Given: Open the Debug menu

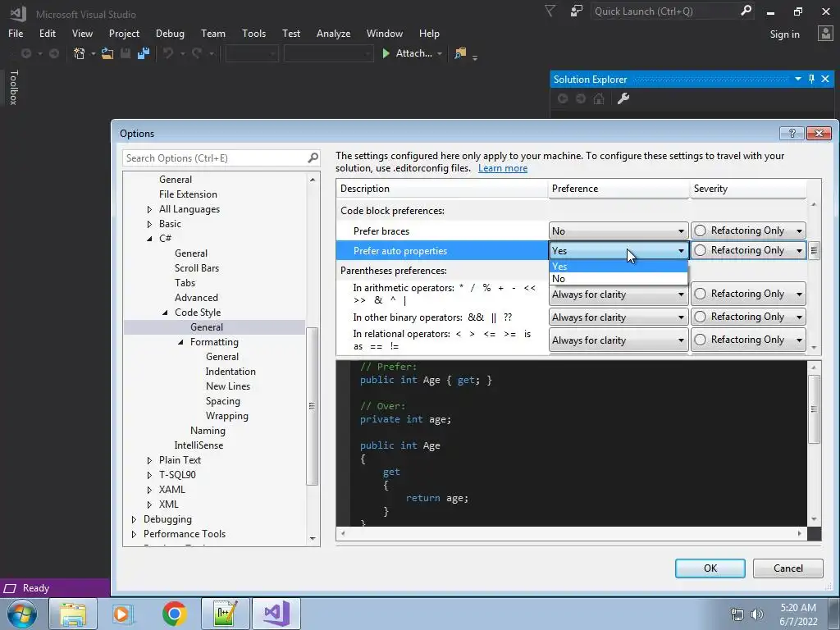Looking at the screenshot, I should 170,33.
